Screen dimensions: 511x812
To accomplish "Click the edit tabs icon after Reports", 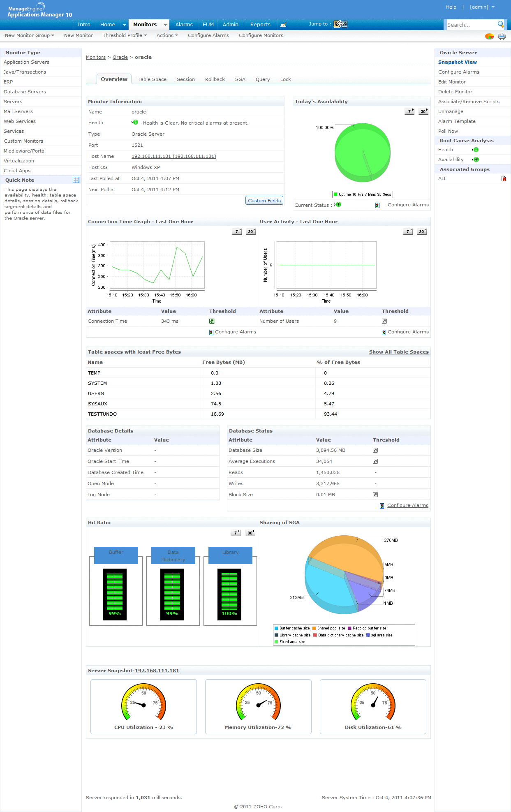I will [x=283, y=25].
